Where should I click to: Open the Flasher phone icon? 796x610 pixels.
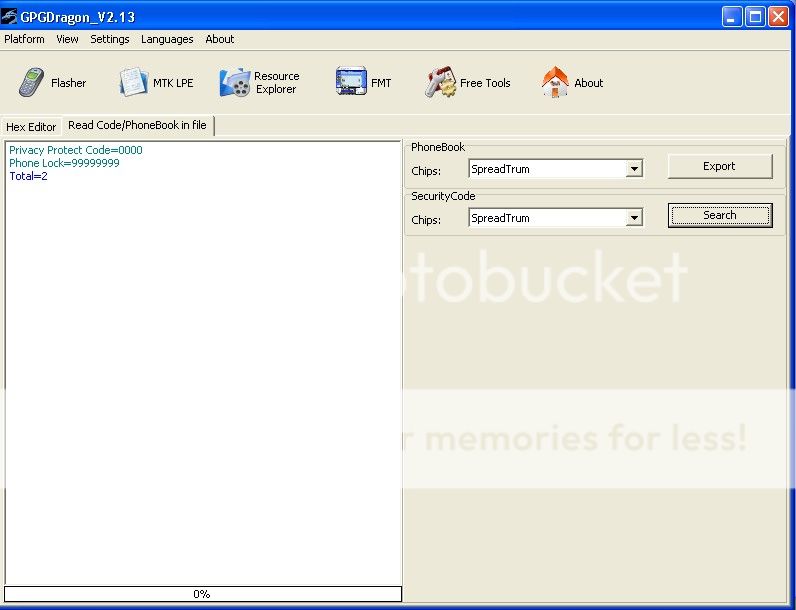click(31, 82)
